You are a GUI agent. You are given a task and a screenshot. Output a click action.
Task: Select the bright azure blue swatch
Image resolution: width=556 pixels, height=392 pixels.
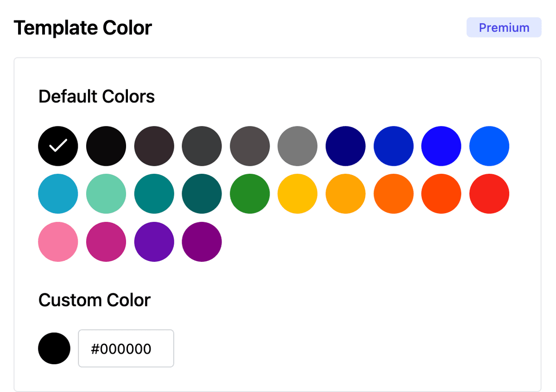click(489, 146)
